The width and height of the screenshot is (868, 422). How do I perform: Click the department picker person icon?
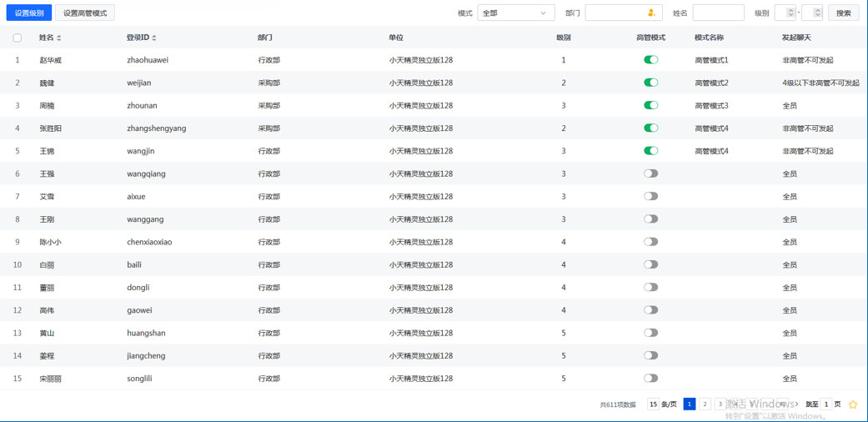click(x=651, y=13)
